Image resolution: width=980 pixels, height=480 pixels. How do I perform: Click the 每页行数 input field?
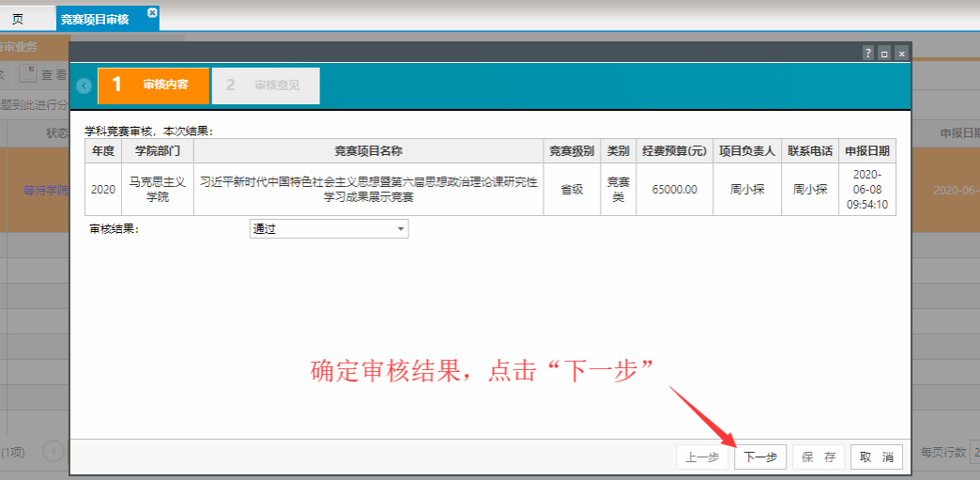pyautogui.click(x=974, y=452)
